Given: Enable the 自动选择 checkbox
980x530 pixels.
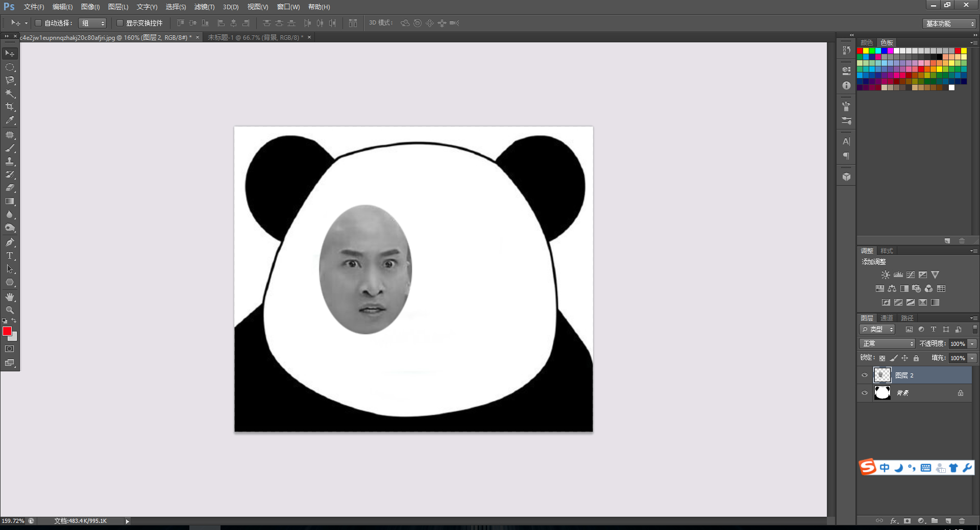Looking at the screenshot, I should pyautogui.click(x=38, y=23).
